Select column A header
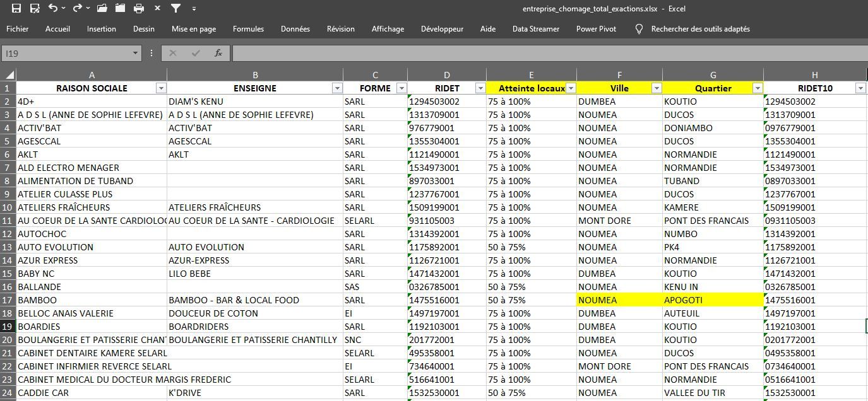Image resolution: width=868 pixels, height=401 pixels. (92, 75)
